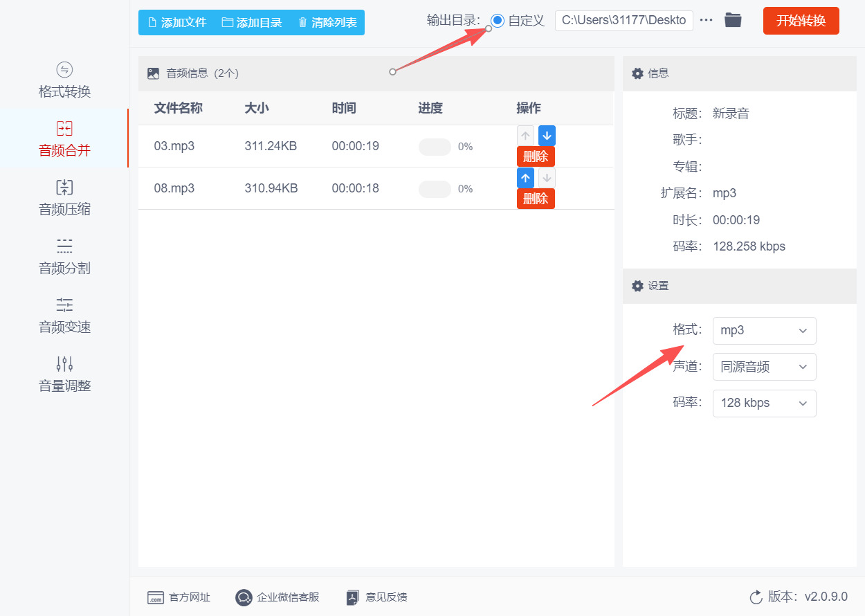Go to 音频压缩 in the sidebar

(x=64, y=197)
